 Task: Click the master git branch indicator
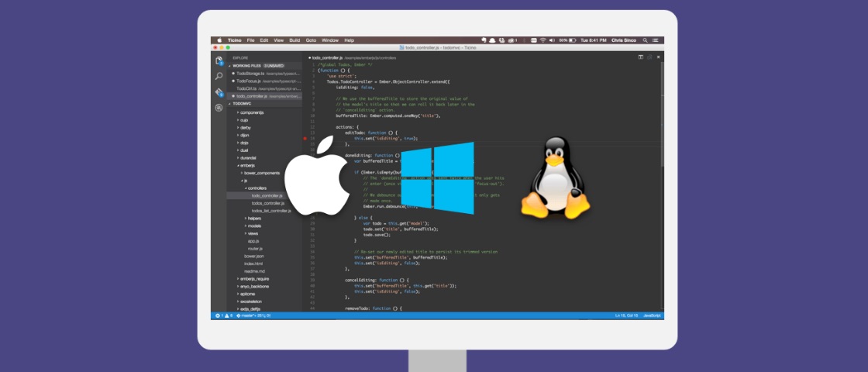pyautogui.click(x=253, y=315)
